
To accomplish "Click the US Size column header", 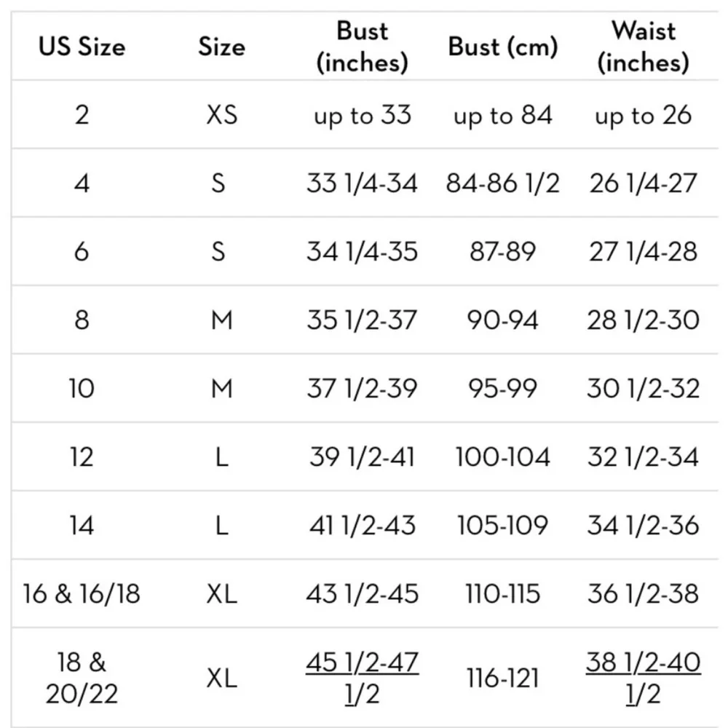I will [x=82, y=47].
